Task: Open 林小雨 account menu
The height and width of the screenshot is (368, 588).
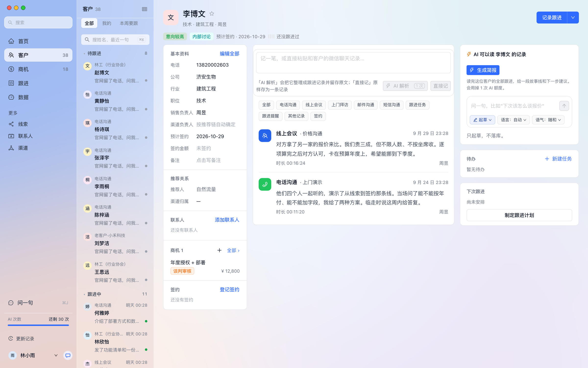Action: 33,355
